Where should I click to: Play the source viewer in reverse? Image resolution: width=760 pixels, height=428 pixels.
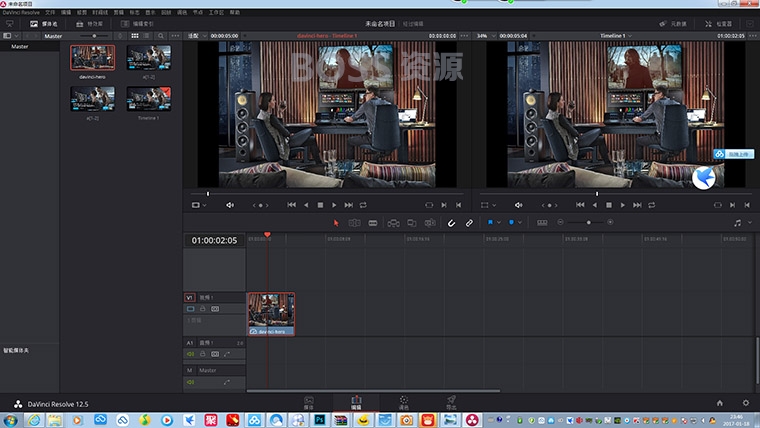coord(306,205)
